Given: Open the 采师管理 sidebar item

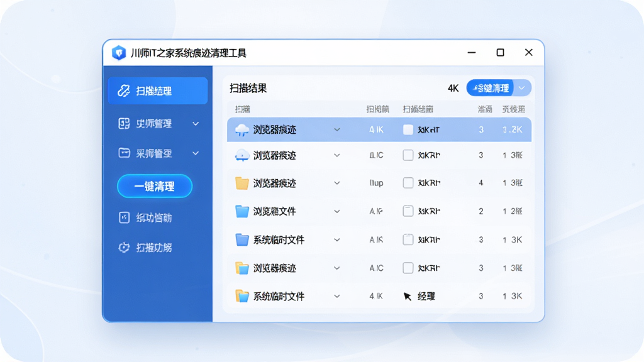Looking at the screenshot, I should click(x=158, y=153).
